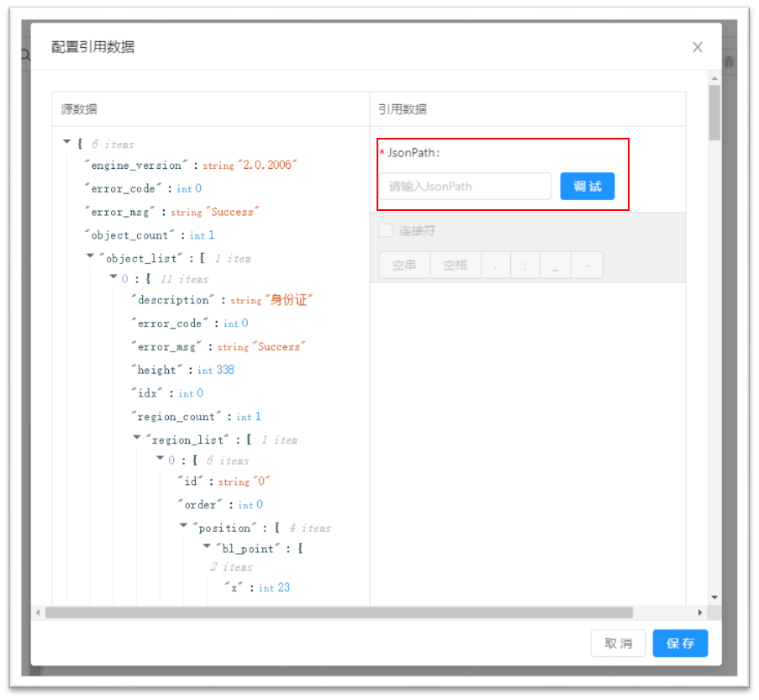The image size is (759, 700).
Task: Click the value "2.0.2006"
Action: pos(266,165)
